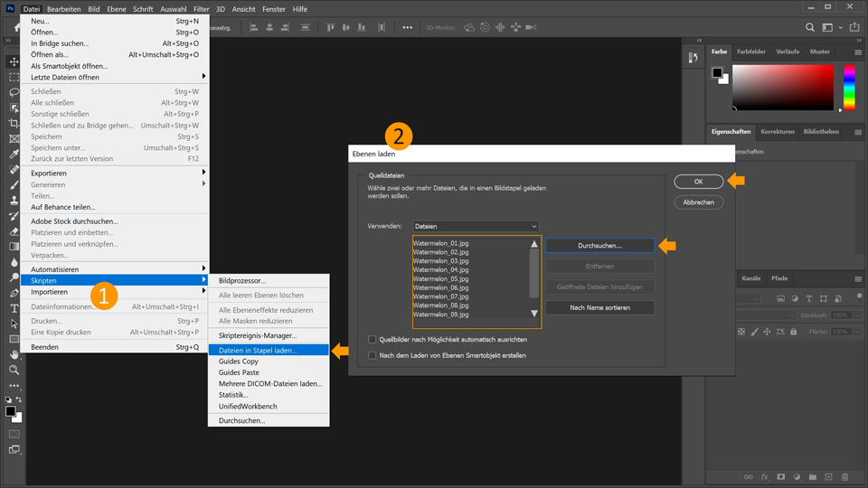Enable automatic alignment of source images

tap(373, 340)
